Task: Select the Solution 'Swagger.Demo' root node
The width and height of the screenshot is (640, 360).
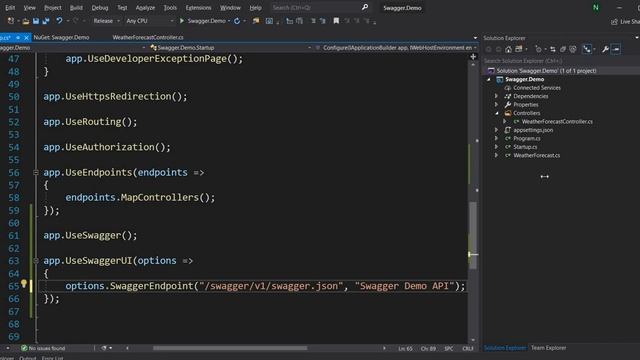Action: 547,71
